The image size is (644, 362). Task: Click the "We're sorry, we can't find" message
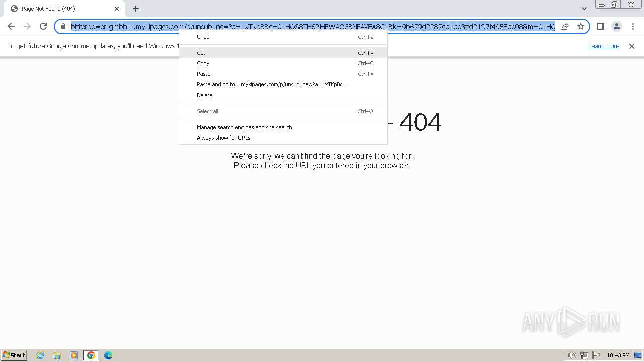tap(321, 156)
